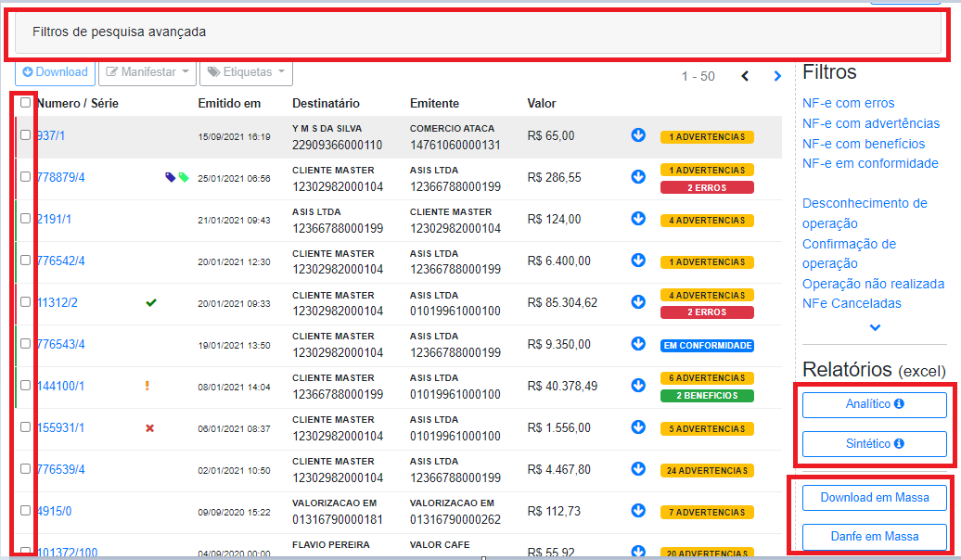Viewport: 961px width, 560px height.
Task: Click download arrow icon for NF-e 2191/1
Action: (638, 218)
